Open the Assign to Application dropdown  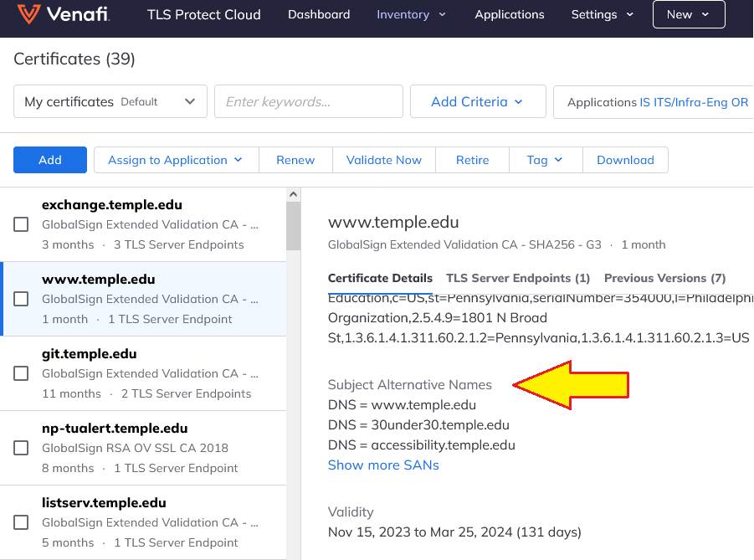coord(176,160)
